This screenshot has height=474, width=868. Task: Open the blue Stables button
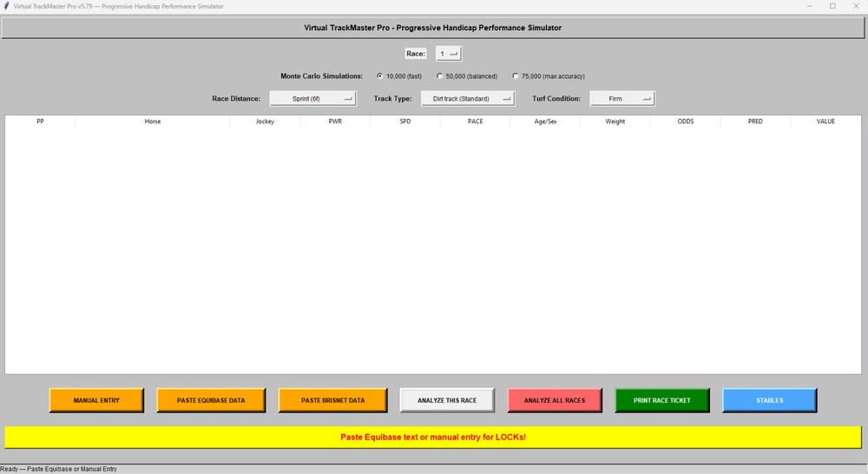(769, 400)
